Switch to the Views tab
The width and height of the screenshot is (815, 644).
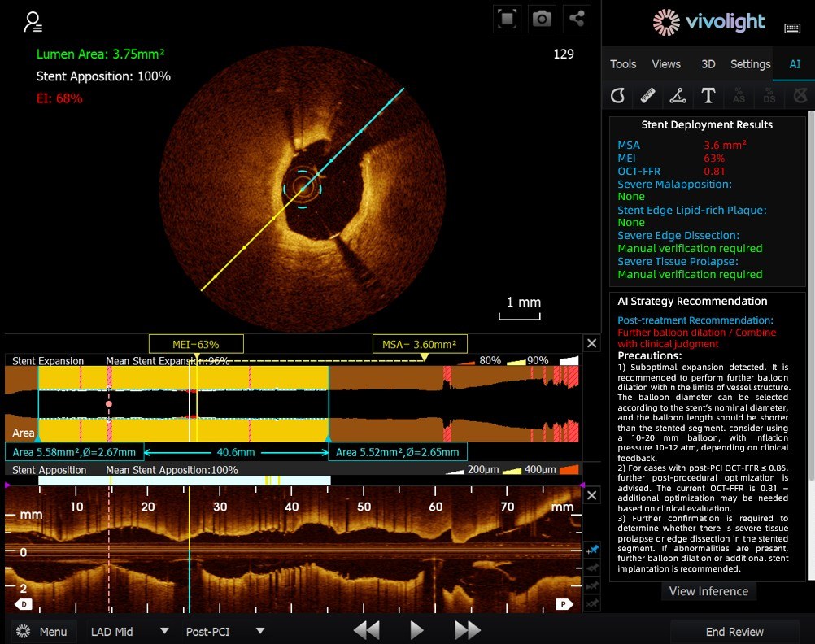pos(666,64)
